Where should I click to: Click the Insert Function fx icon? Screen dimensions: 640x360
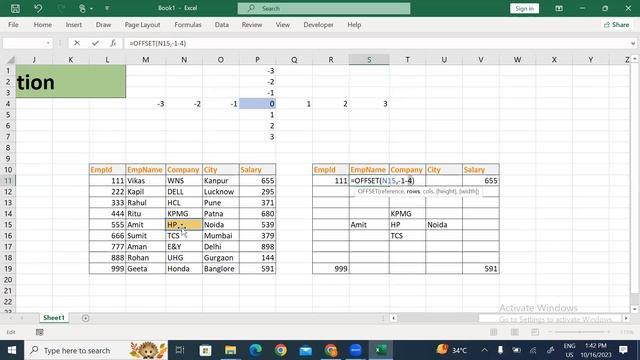[113, 43]
